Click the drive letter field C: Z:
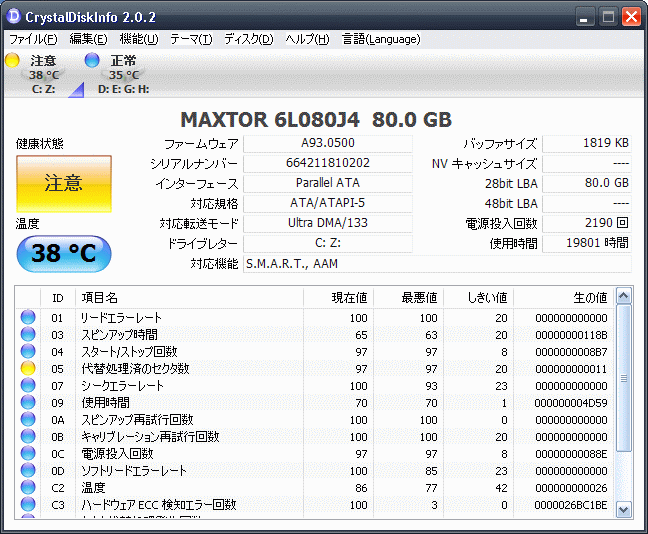648x534 pixels. (328, 243)
